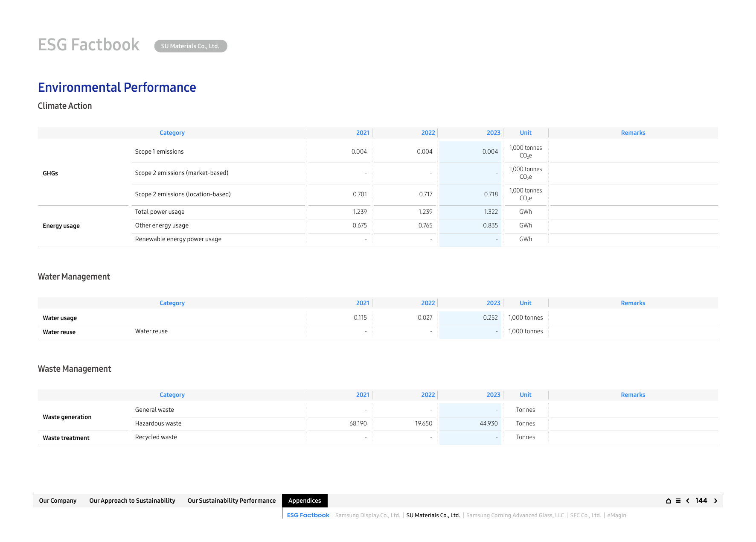Open Samsung Corning Advanced Glass, LLC link

click(x=515, y=515)
